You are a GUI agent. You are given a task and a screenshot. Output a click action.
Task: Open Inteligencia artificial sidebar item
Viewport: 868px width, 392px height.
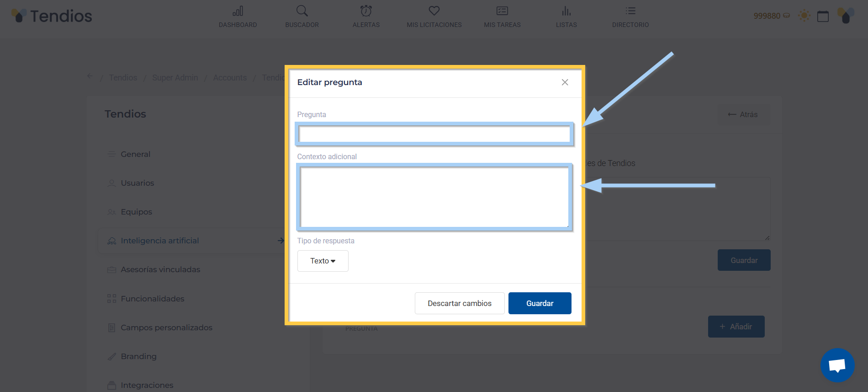tap(159, 241)
